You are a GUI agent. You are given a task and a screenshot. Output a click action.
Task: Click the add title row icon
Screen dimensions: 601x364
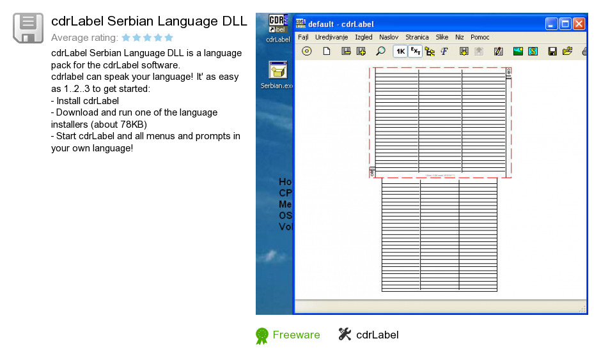[361, 51]
